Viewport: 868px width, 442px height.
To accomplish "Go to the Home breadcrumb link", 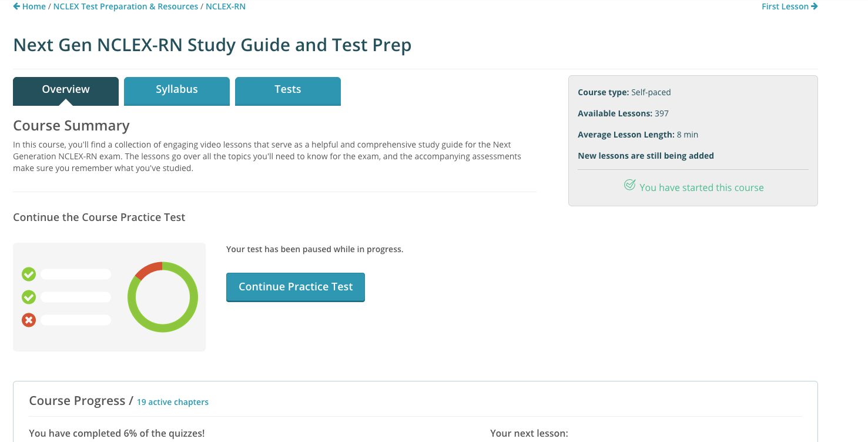I will tap(33, 6).
